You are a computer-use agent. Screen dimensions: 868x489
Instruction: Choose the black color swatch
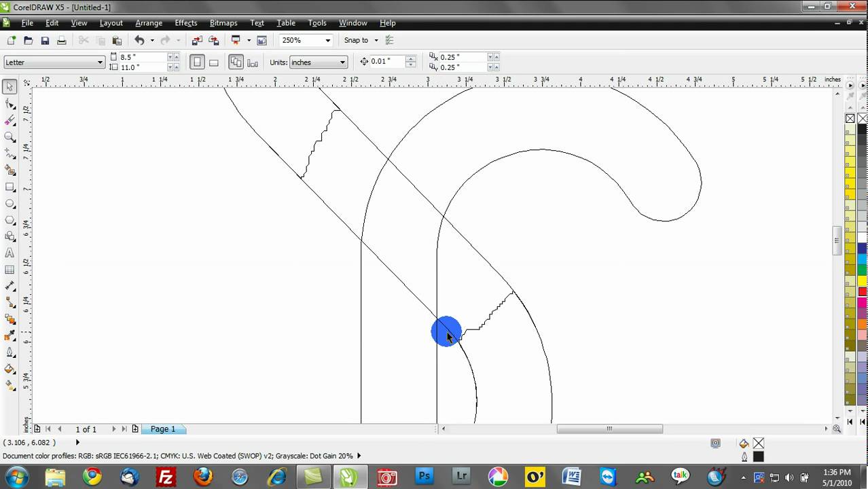pyautogui.click(x=862, y=129)
